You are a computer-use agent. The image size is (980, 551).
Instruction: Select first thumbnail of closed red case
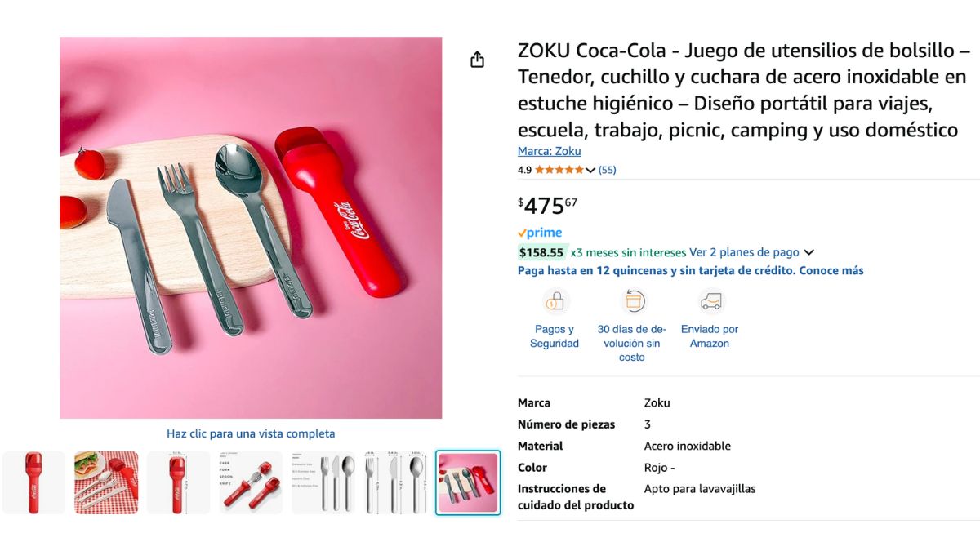point(33,482)
